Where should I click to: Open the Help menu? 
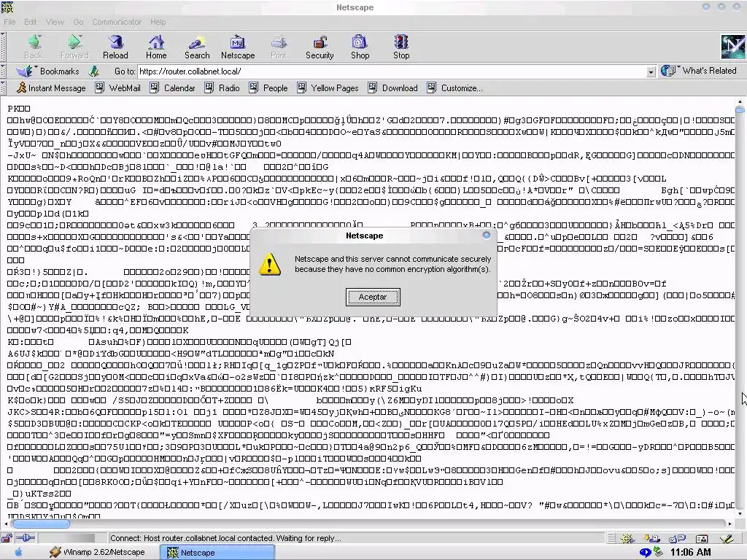158,22
